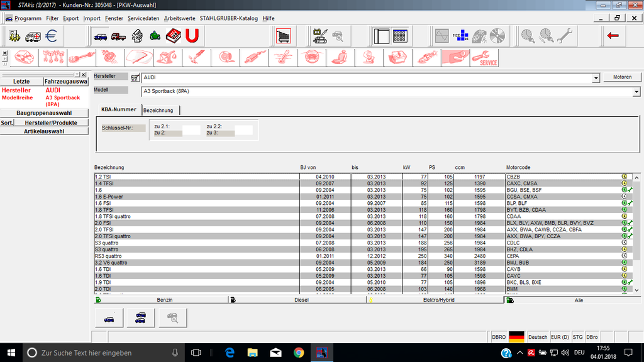Viewport: 644px width, 362px height.
Task: Click the MSD blue squares icon
Action: coord(460,36)
